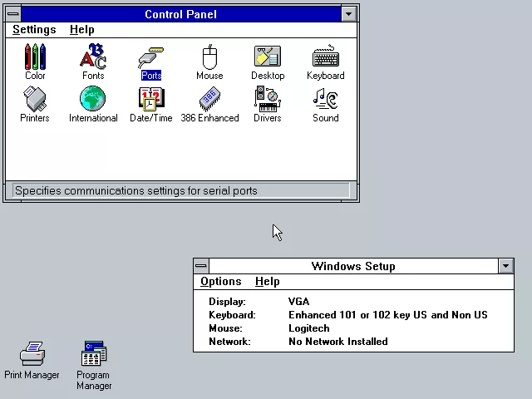Open the International settings icon
Screen dimensions: 532x399
tap(93, 101)
